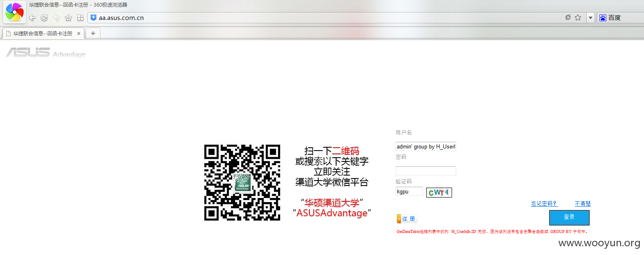Close the 华捷联合信息 tab

pyautogui.click(x=79, y=33)
